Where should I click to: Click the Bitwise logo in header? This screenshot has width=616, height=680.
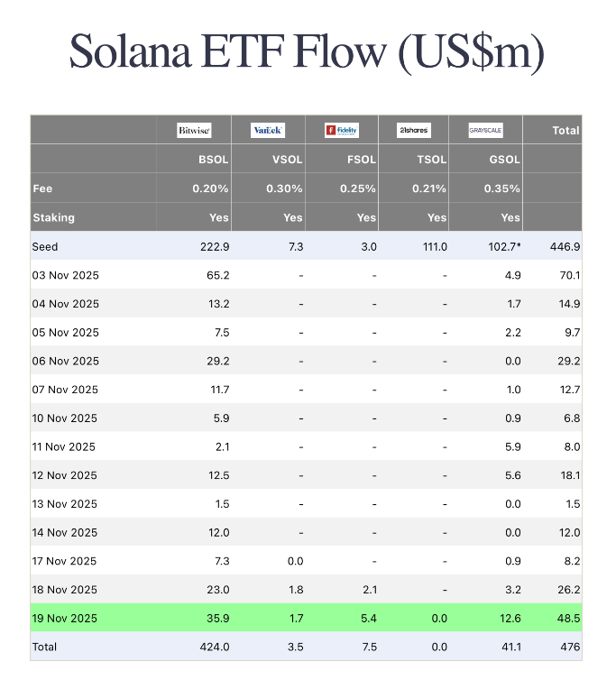tap(194, 131)
